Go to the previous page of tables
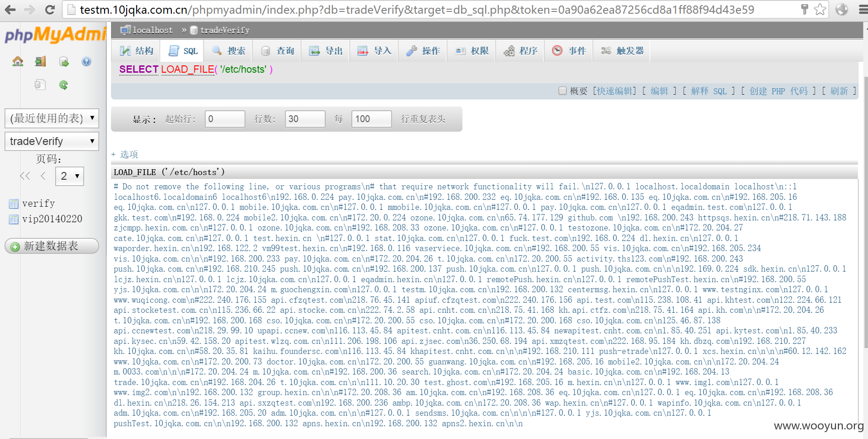This screenshot has width=868, height=439. 43,176
